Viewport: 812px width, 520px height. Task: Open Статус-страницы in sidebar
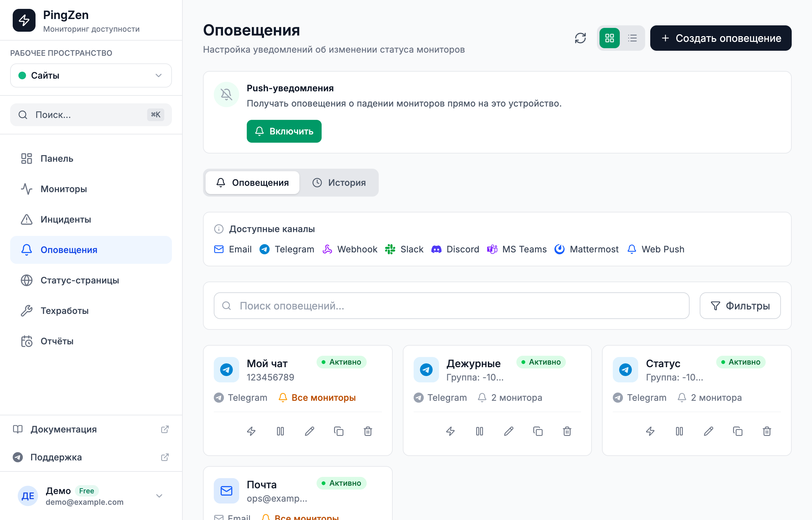click(x=91, y=280)
